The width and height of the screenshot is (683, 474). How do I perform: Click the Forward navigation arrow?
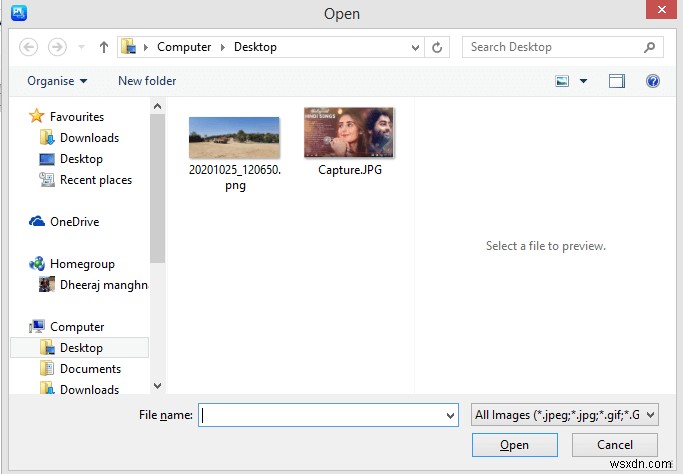pos(57,47)
